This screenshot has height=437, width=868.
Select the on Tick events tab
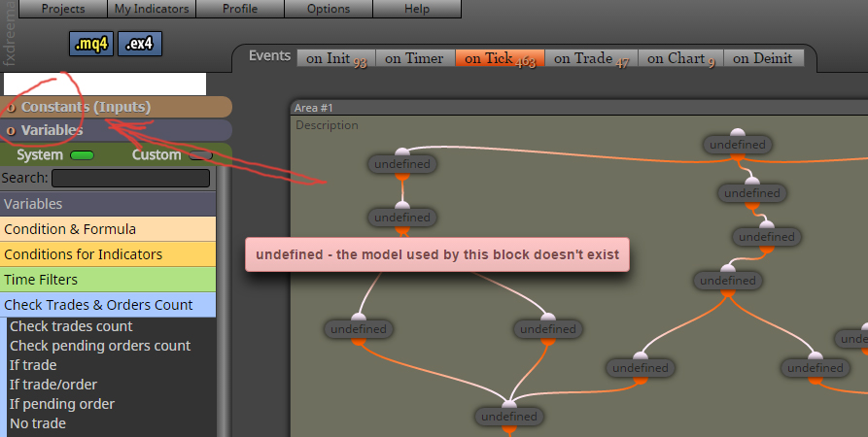pos(500,58)
